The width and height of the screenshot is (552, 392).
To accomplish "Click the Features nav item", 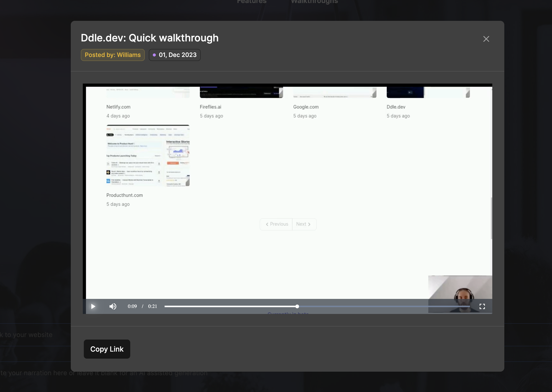I will [x=252, y=2].
